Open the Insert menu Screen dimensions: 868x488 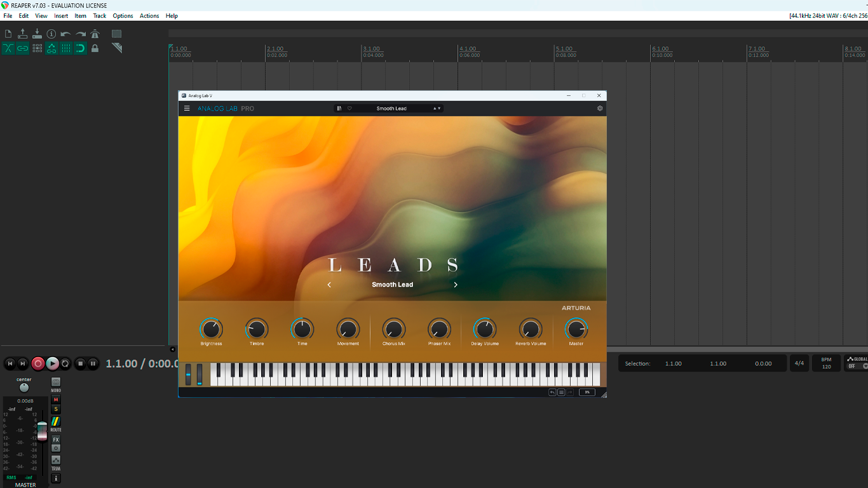pos(61,16)
